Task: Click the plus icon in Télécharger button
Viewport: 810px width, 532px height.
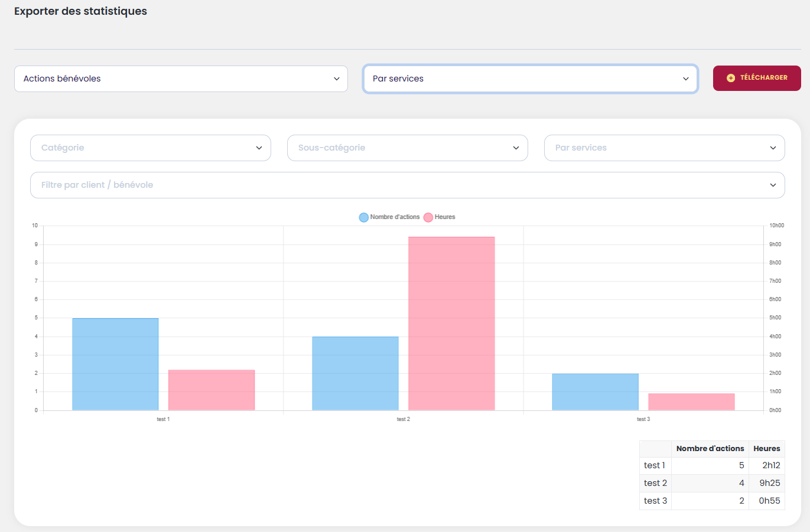Action: coord(731,78)
